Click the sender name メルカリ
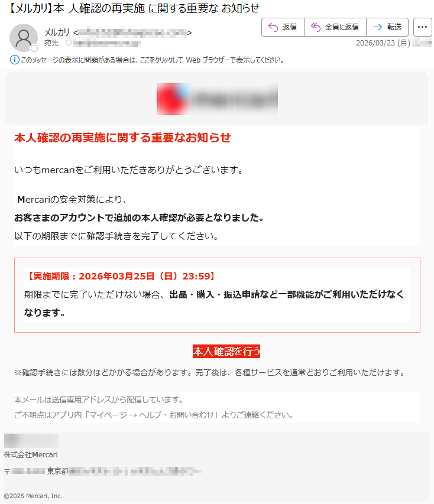This screenshot has width=434, height=504. click(57, 32)
